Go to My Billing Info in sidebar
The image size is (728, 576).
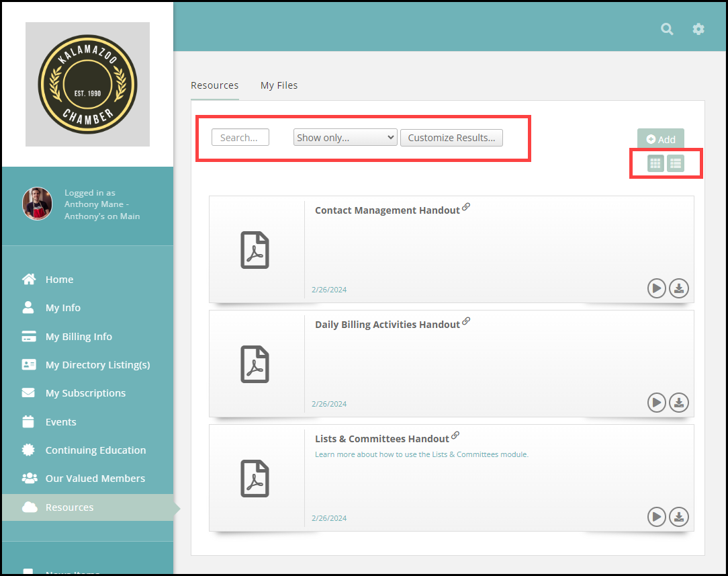[79, 336]
